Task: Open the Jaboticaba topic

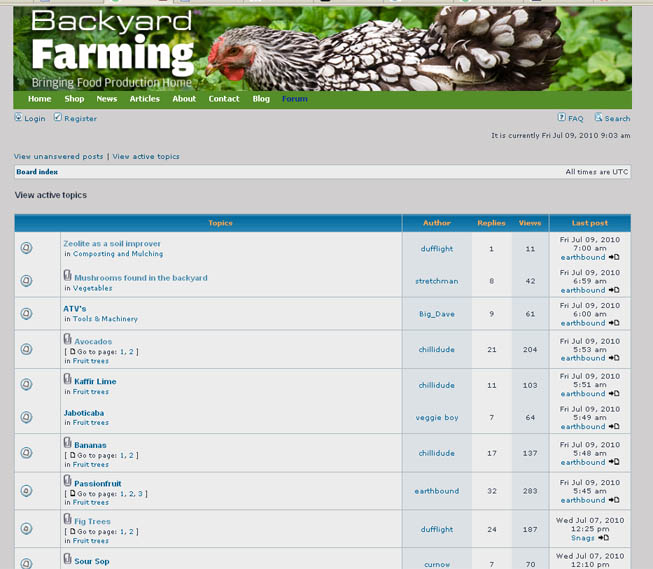Action: (x=83, y=413)
